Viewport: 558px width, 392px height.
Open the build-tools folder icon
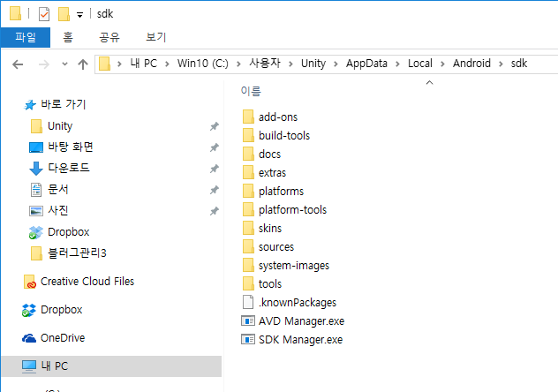(x=248, y=135)
